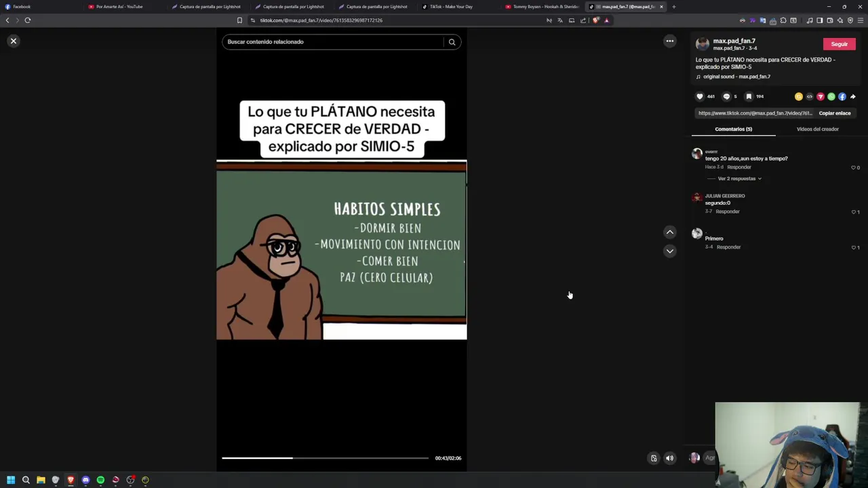Toggle the browser sidebar panel icon

[x=819, y=20]
